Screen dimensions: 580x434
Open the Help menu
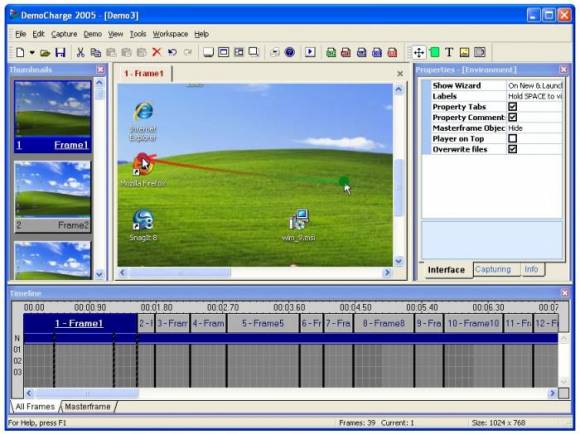coord(202,34)
